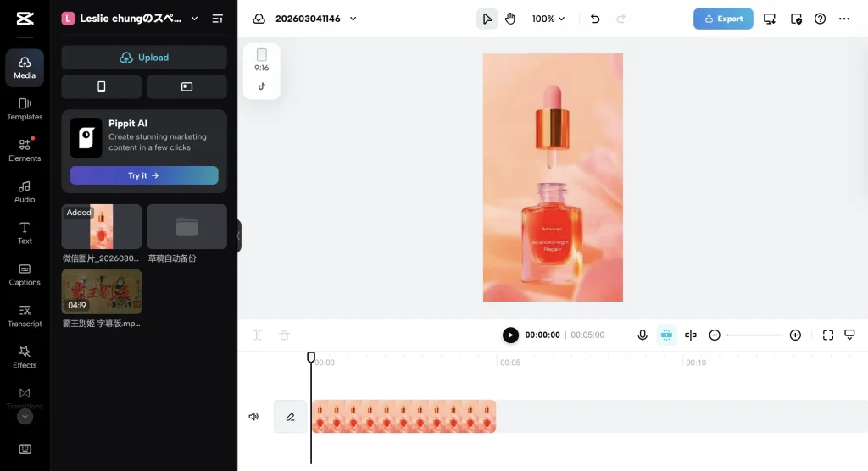Click the Export button
The image size is (868, 471).
pos(722,19)
